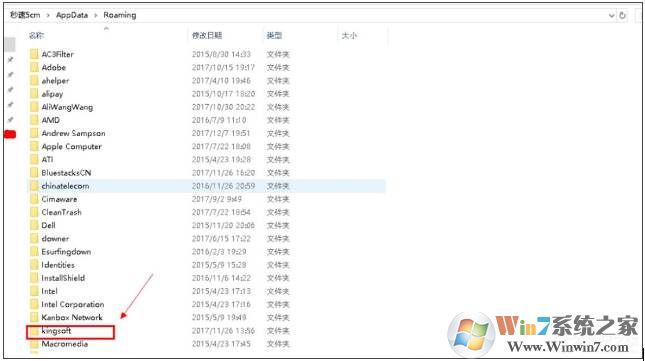Image resolution: width=645 pixels, height=361 pixels.
Task: Expand the chevron after AppData breadcrumb
Action: pos(95,15)
